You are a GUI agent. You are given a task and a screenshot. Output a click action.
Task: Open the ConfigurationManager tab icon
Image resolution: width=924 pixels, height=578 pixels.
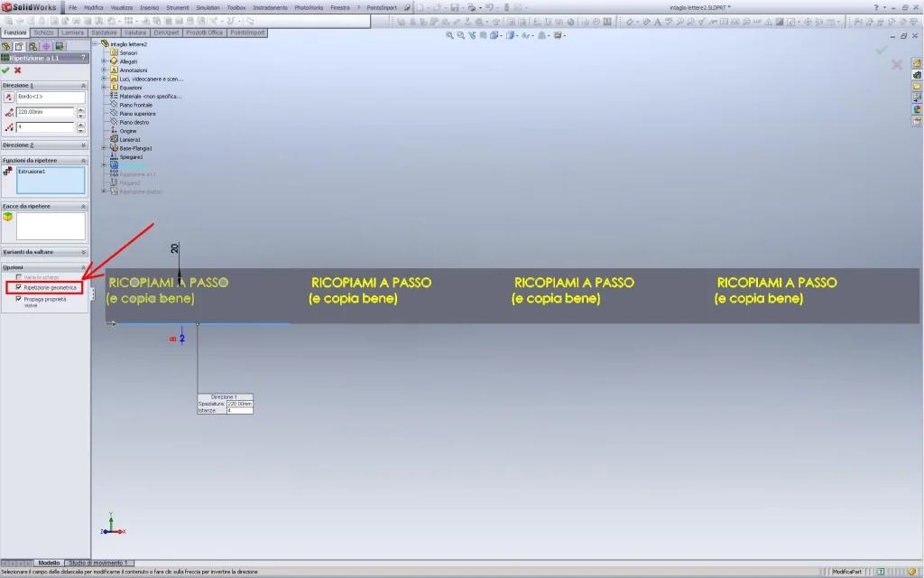[x=32, y=46]
